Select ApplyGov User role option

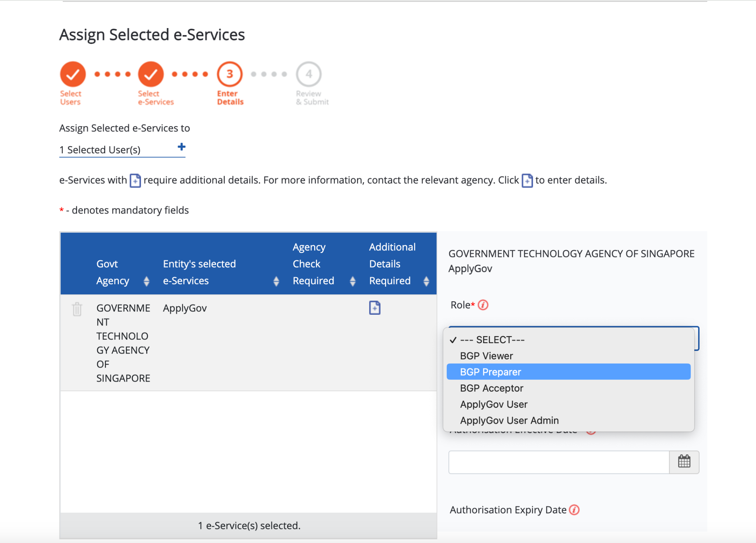tap(568, 404)
